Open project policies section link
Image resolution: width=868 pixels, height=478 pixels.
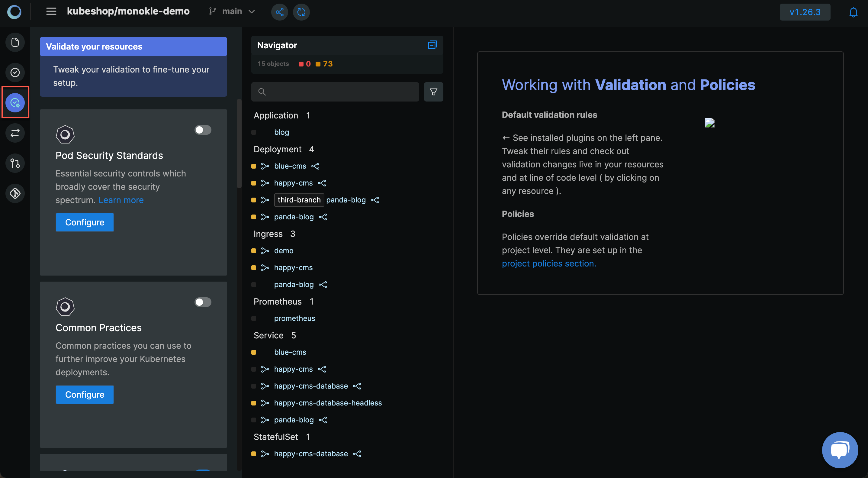tap(549, 263)
